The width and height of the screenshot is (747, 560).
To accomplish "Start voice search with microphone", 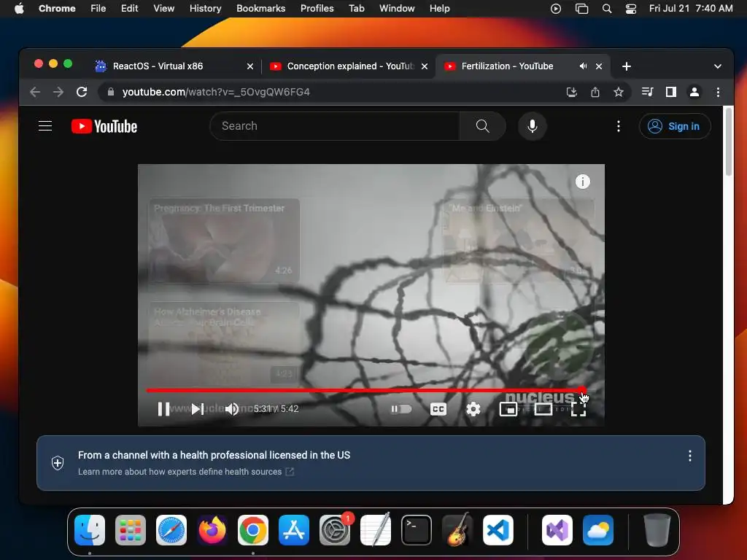I will click(x=532, y=126).
